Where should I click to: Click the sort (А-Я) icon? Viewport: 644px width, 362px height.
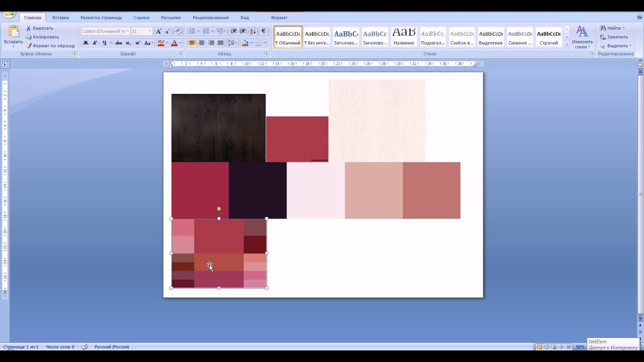tap(253, 31)
